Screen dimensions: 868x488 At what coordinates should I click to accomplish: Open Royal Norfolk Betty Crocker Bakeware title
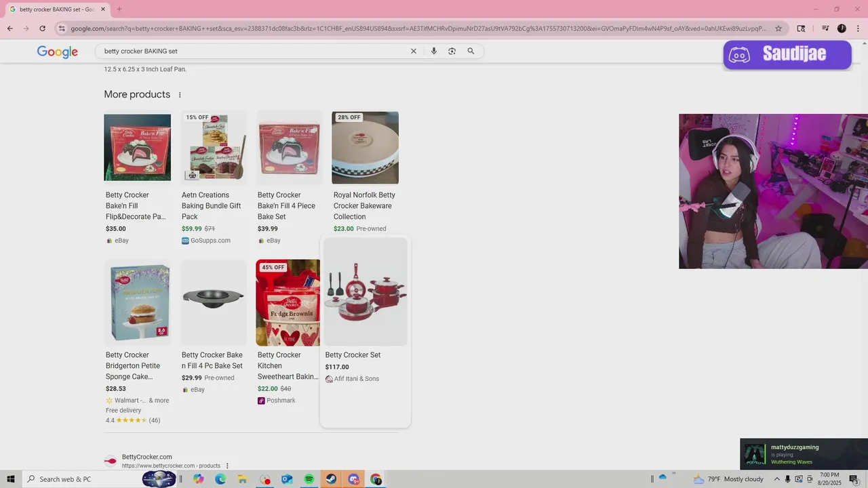pyautogui.click(x=364, y=206)
